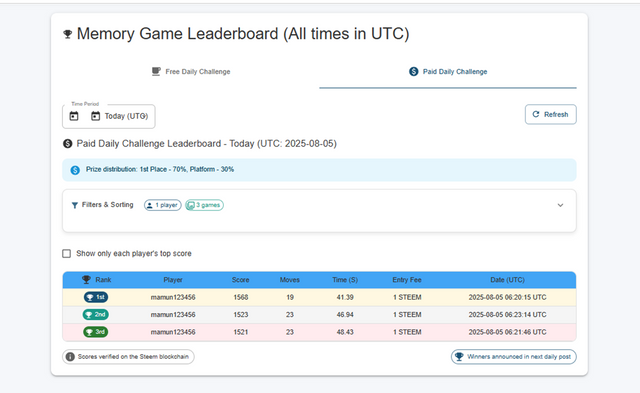The height and width of the screenshot is (393, 640).
Task: Click time value 48.43
Action: 345,332
